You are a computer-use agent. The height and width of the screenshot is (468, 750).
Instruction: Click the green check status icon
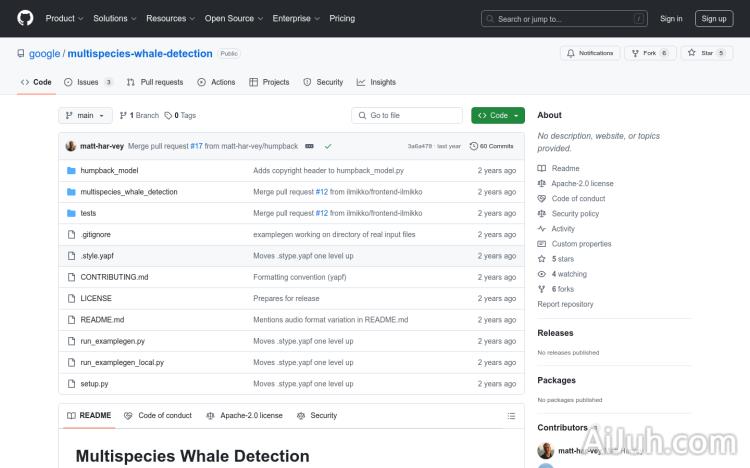[x=328, y=146]
